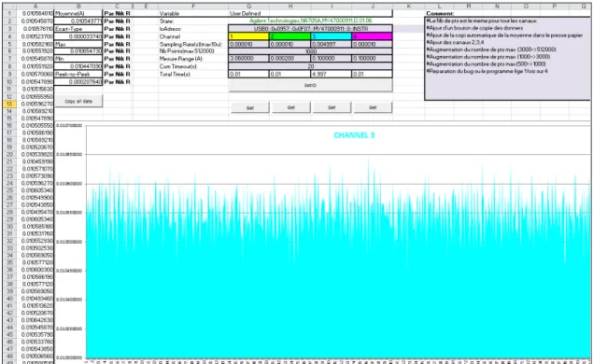Select the column K header
This screenshot has width=593, height=364.
409,6
